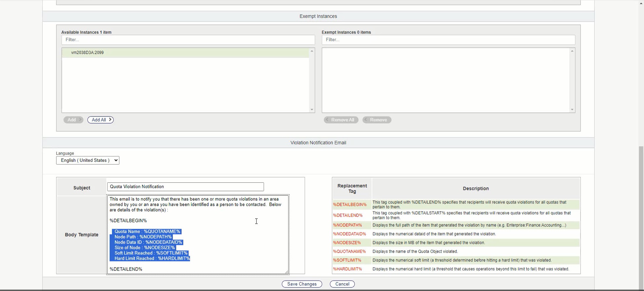The height and width of the screenshot is (291, 644).
Task: Focus the Exempt Instances filter field
Action: pyautogui.click(x=448, y=40)
